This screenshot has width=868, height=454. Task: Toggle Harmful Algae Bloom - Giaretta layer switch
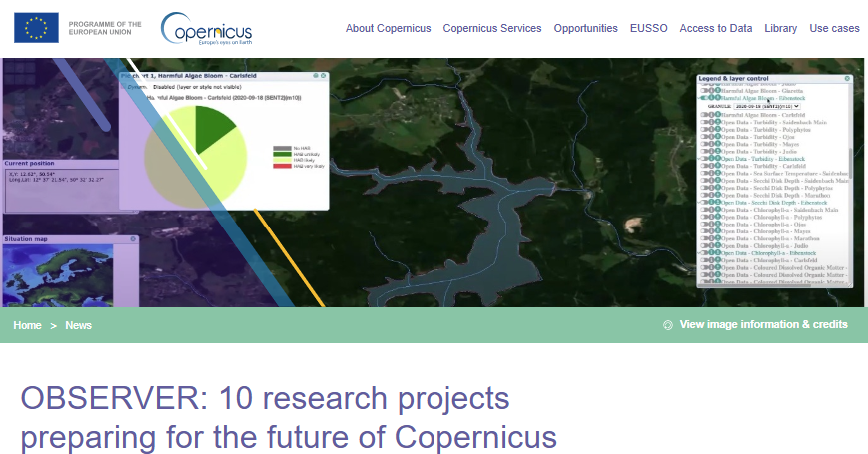point(704,90)
